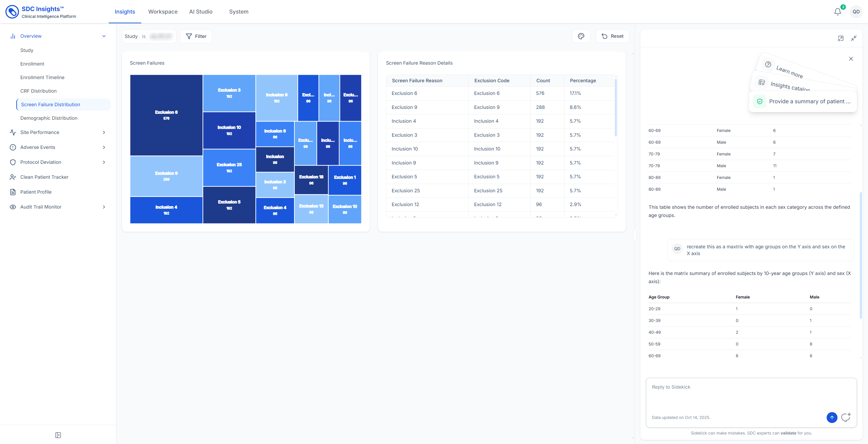Click the Overview bar chart icon
This screenshot has height=444, width=868.
[13, 36]
